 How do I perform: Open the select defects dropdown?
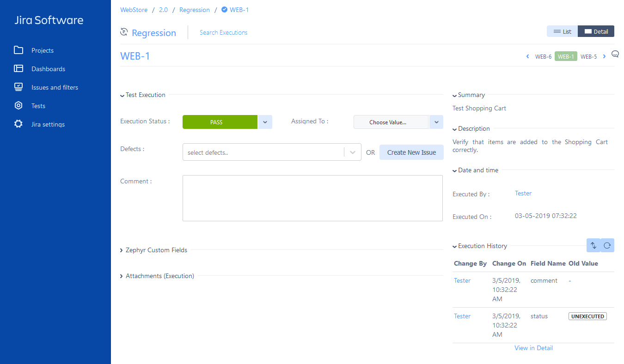point(352,152)
